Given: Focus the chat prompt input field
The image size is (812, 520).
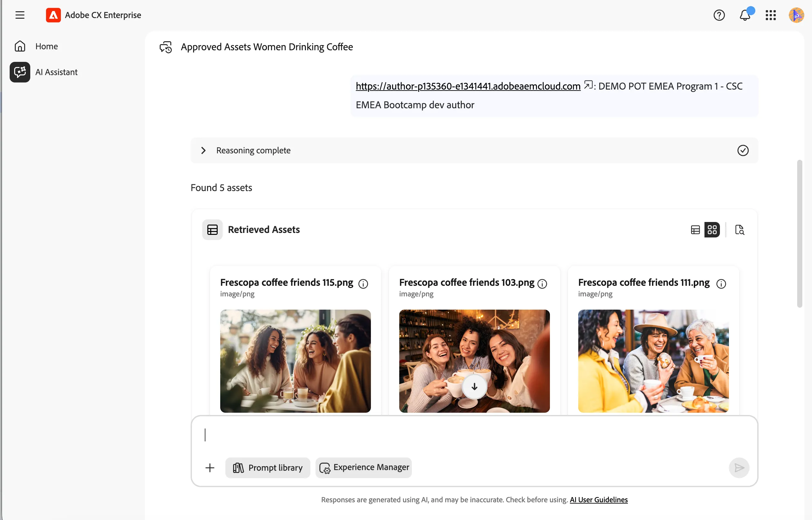Looking at the screenshot, I should click(x=474, y=435).
